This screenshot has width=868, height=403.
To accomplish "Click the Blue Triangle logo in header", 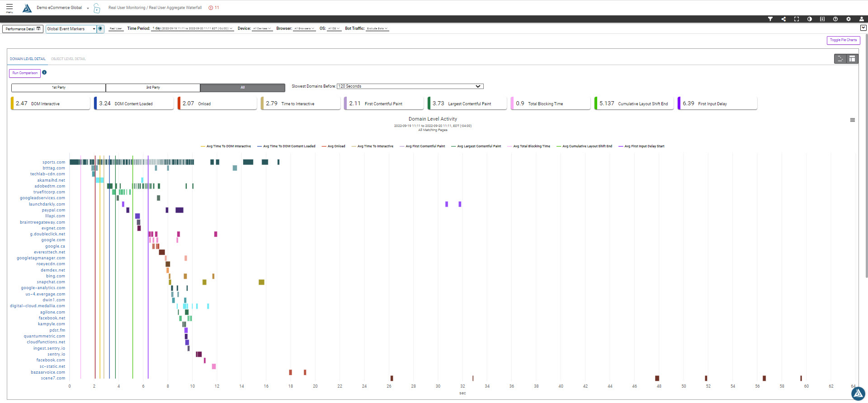I will (x=27, y=8).
